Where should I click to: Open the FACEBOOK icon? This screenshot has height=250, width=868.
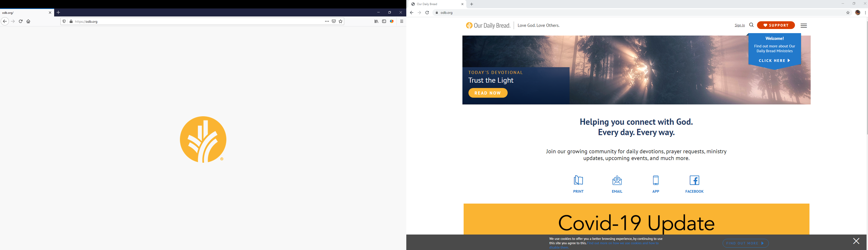coord(694,181)
